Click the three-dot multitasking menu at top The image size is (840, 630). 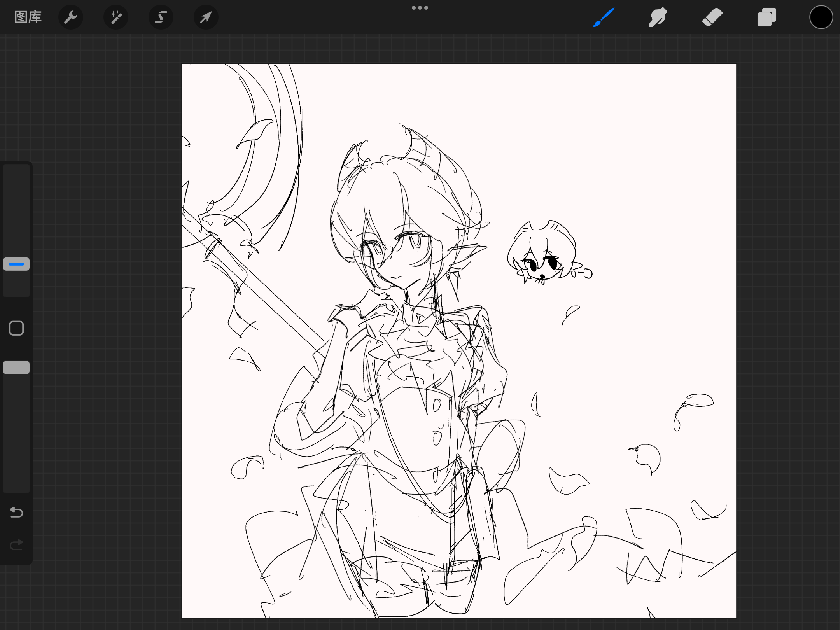click(420, 8)
